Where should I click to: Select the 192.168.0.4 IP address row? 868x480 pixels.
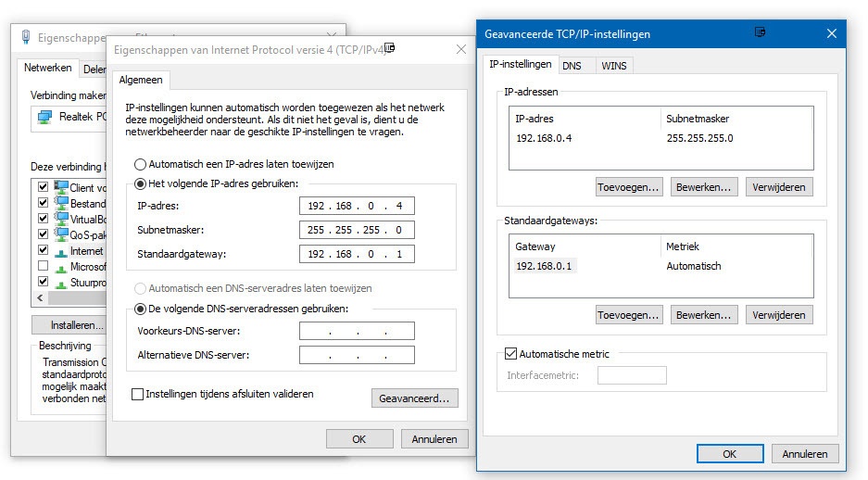pos(661,138)
